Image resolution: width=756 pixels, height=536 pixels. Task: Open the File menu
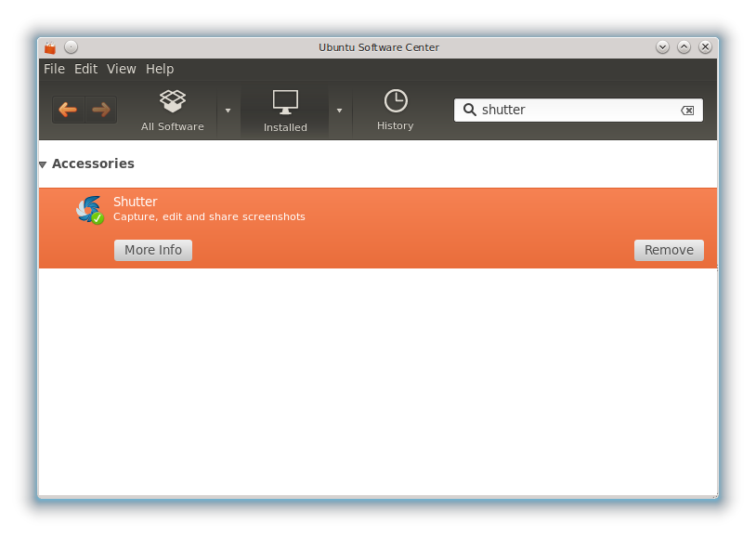pyautogui.click(x=54, y=69)
